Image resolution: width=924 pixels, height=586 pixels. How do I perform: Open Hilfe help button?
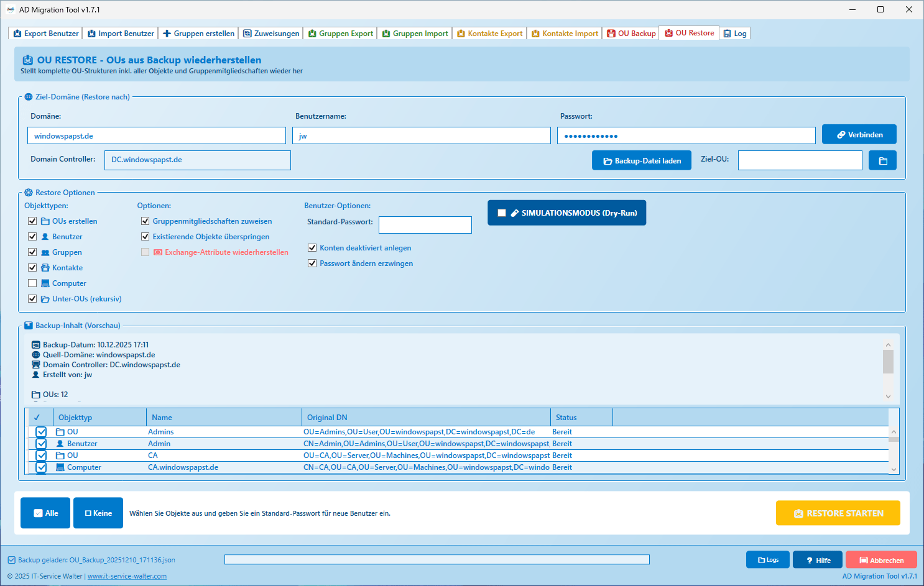coord(817,560)
